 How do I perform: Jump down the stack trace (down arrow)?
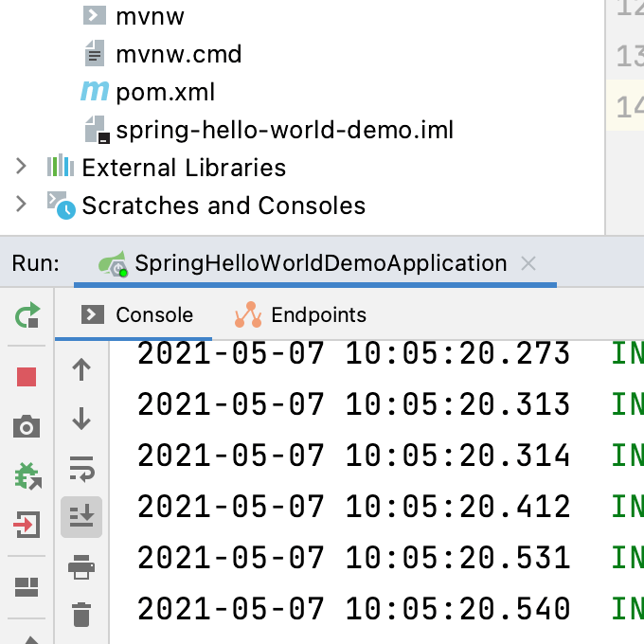pyautogui.click(x=81, y=419)
